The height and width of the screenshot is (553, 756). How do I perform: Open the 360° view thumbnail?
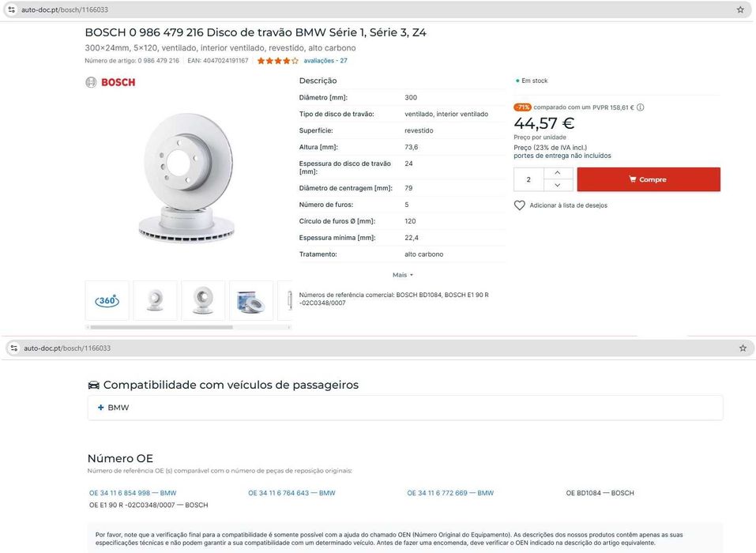pyautogui.click(x=107, y=301)
